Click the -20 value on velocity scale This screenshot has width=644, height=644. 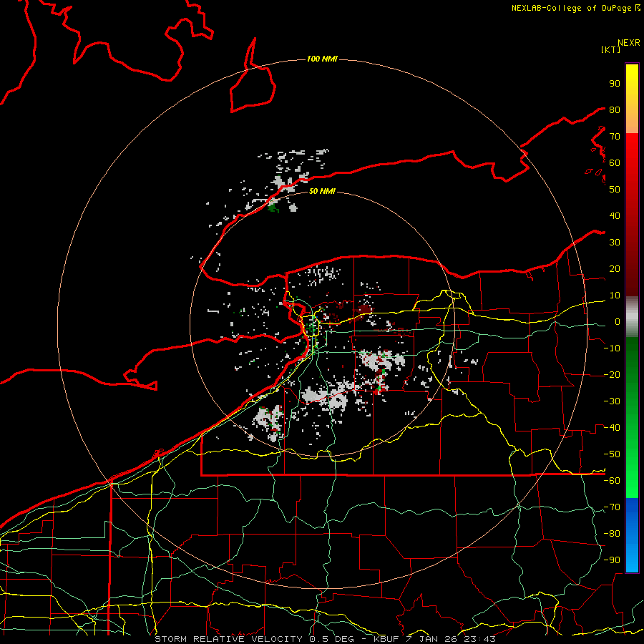click(612, 375)
